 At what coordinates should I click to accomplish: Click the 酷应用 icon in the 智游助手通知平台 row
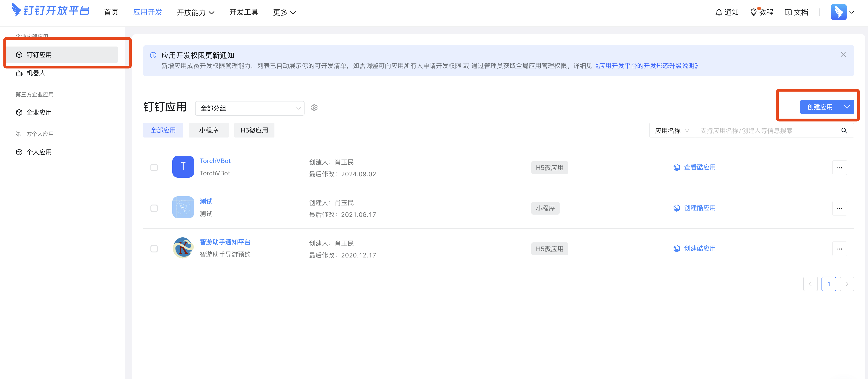(676, 249)
